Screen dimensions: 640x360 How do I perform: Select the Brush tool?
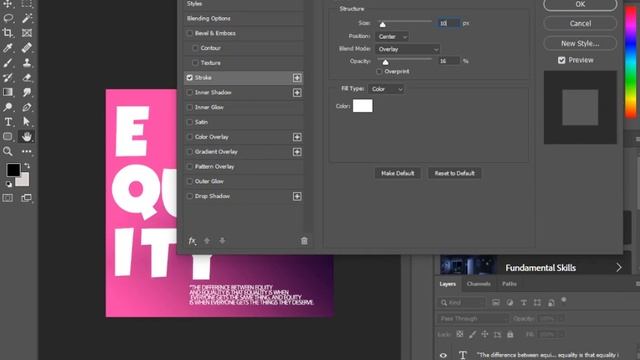(8, 62)
